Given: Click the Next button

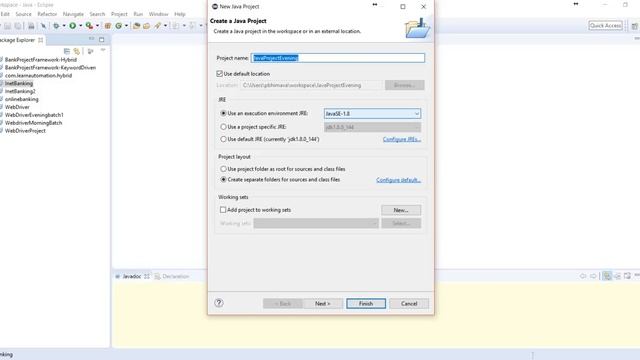Looking at the screenshot, I should point(322,303).
